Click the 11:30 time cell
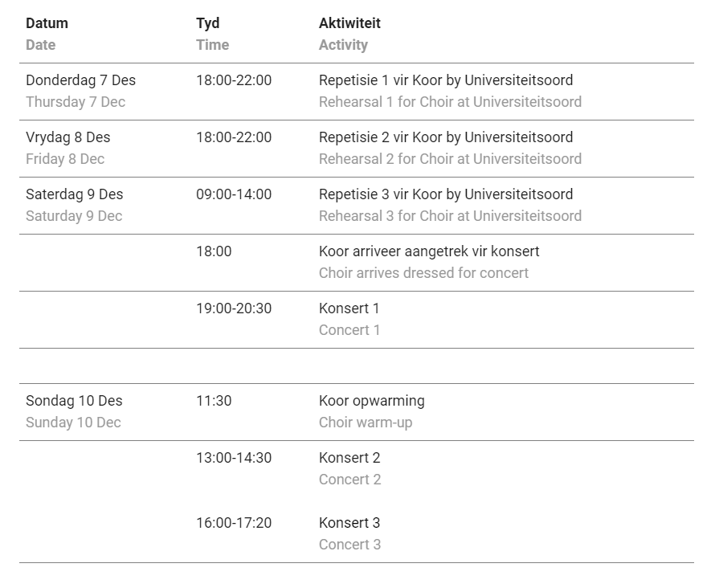707x588 pixels. coord(214,400)
